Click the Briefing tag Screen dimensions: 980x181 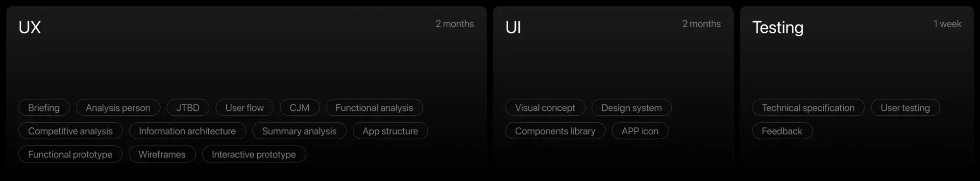(x=44, y=108)
